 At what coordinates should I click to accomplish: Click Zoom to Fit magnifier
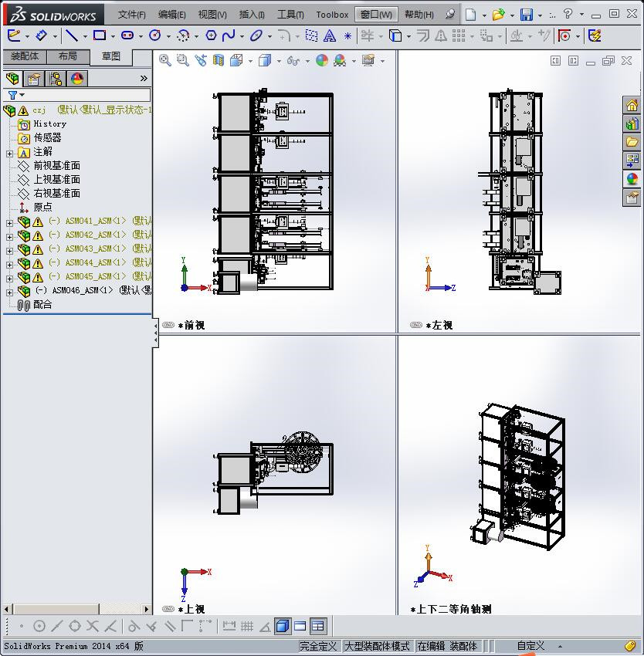pos(165,61)
